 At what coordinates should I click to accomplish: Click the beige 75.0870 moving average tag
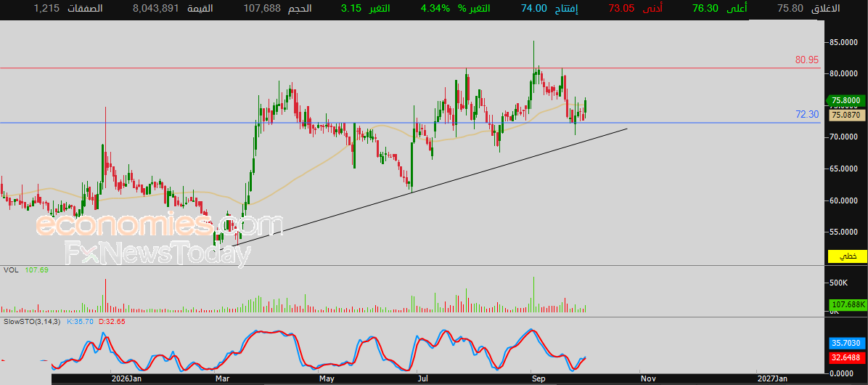point(846,115)
